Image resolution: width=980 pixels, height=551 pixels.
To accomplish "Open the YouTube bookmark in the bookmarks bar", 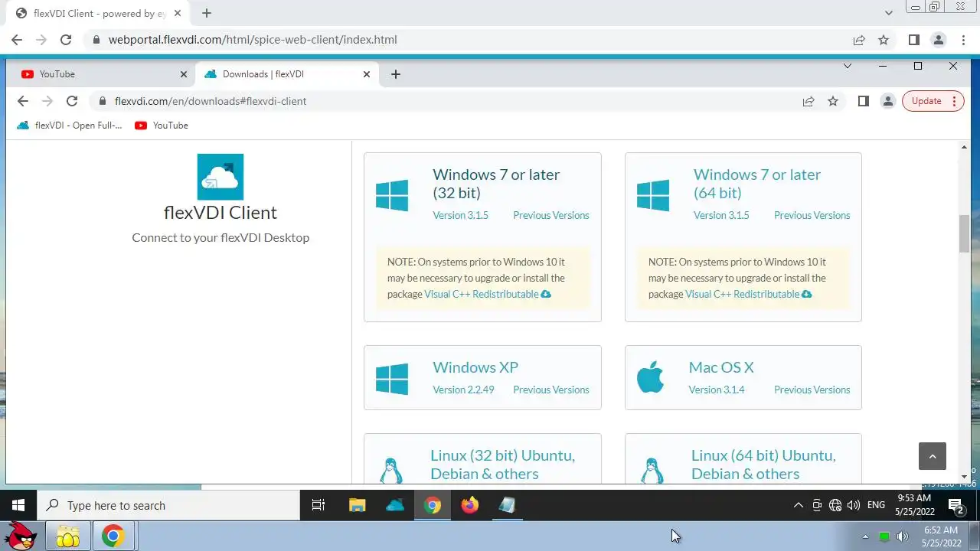I will 162,126.
